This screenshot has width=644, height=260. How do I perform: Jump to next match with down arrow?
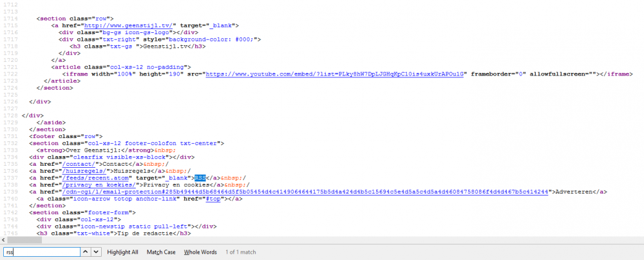[96, 252]
